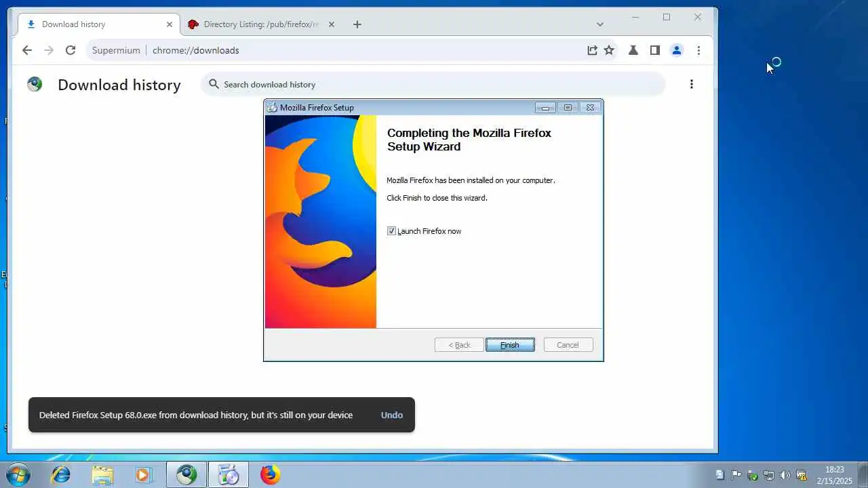Image resolution: width=868 pixels, height=488 pixels.
Task: Open Download history more actions menu
Action: pos(692,84)
